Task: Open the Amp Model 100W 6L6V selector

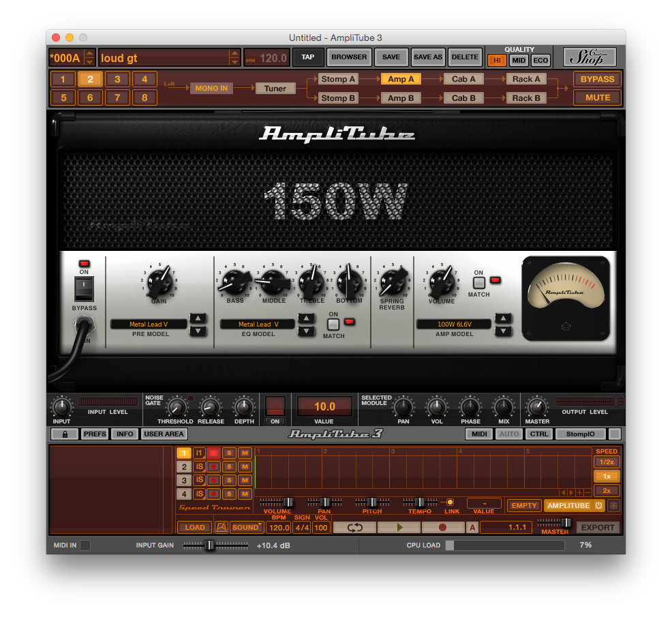Action: [454, 325]
